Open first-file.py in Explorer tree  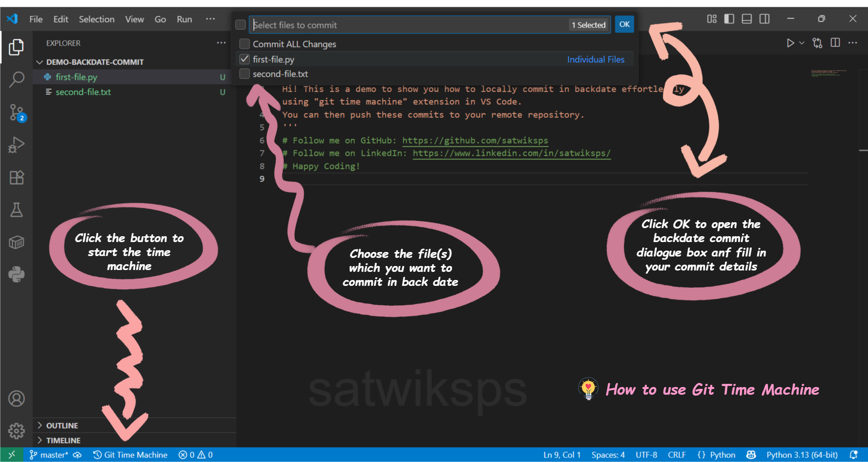76,77
